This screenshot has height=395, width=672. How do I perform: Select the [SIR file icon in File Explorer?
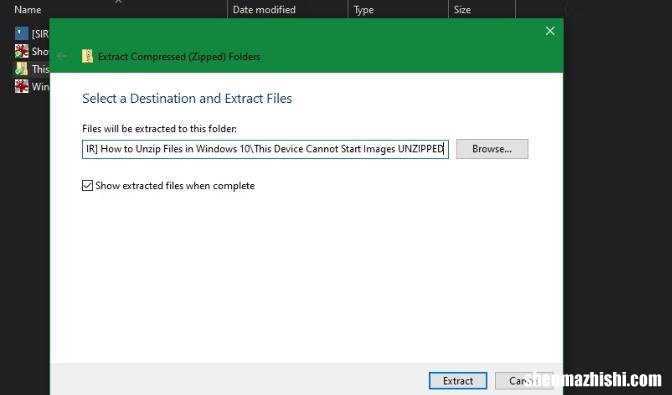21,33
